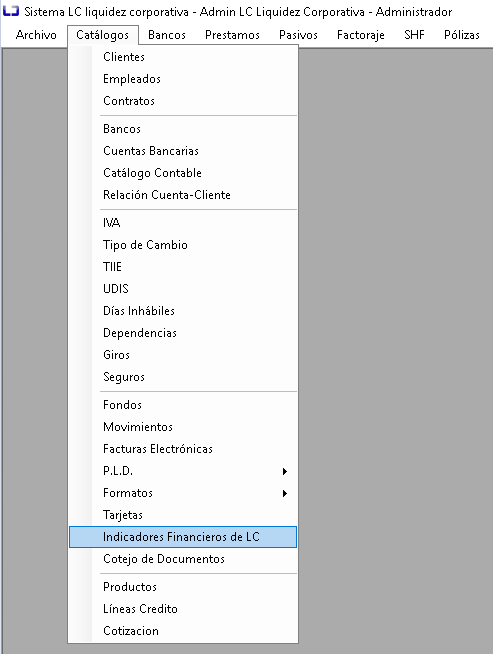Open the Pasivos menu

tap(298, 35)
